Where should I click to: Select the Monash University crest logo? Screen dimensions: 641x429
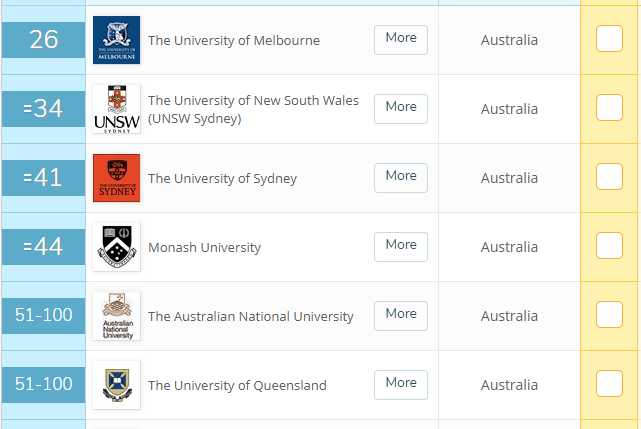tap(117, 247)
